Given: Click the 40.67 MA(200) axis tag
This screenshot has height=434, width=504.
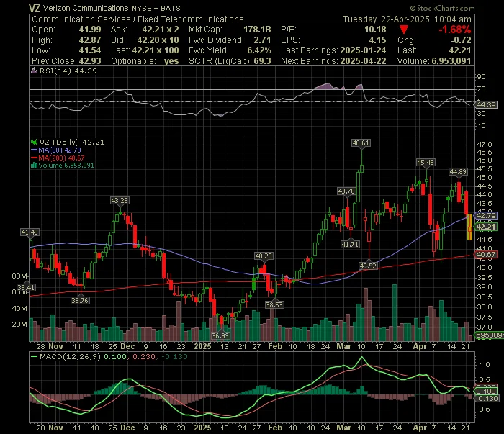Looking at the screenshot, I should 486,255.
